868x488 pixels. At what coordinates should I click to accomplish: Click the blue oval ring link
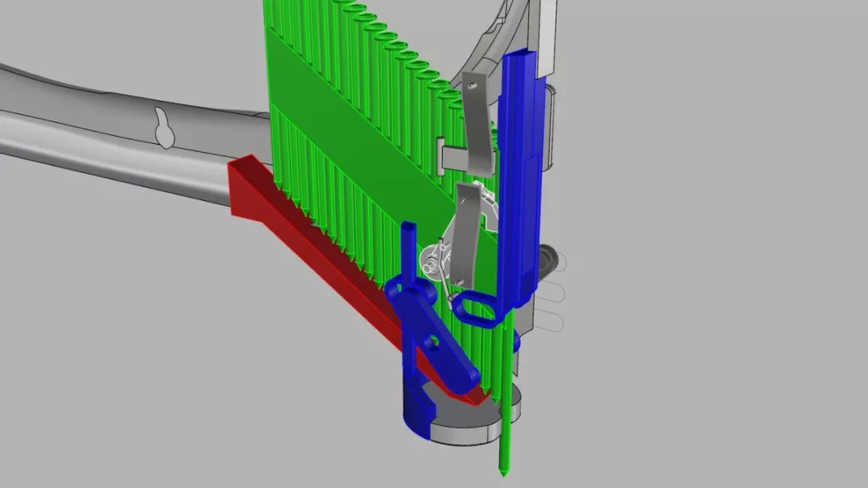pyautogui.click(x=477, y=308)
